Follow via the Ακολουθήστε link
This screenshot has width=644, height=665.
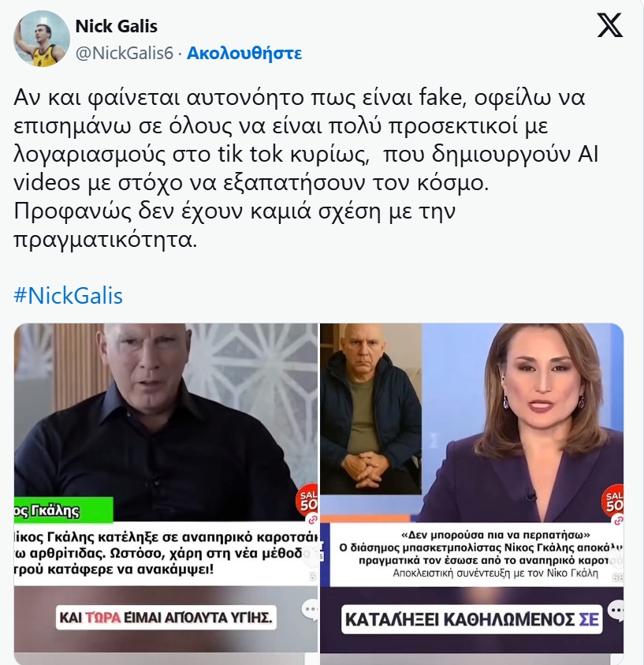[x=244, y=54]
